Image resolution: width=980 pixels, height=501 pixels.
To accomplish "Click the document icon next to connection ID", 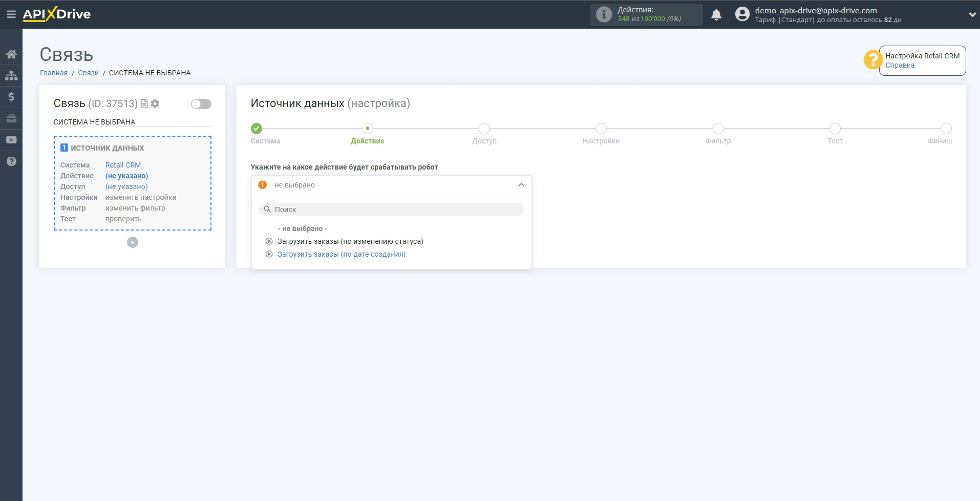I will tap(144, 103).
